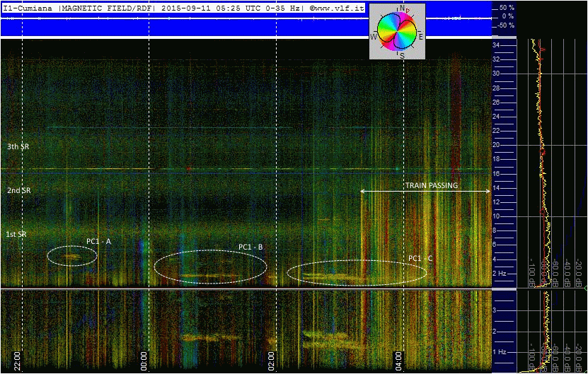Click the TRAIN PASSING arrow label

[x=431, y=185]
